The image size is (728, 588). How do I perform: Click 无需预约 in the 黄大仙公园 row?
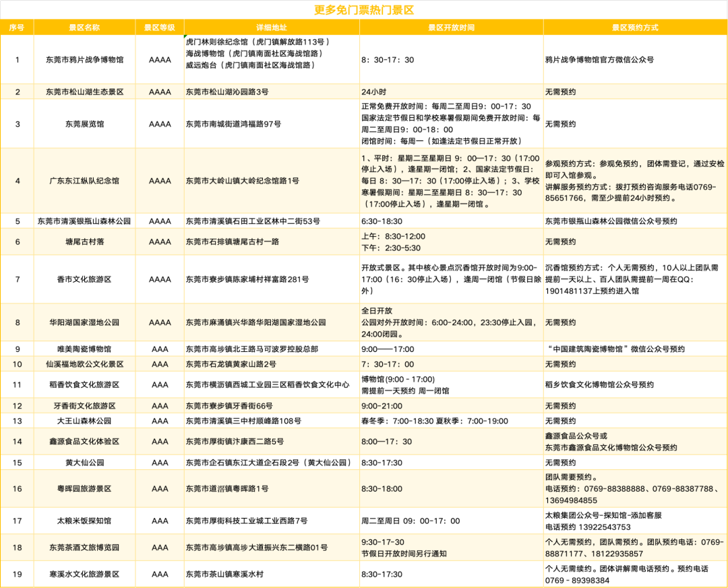(560, 463)
